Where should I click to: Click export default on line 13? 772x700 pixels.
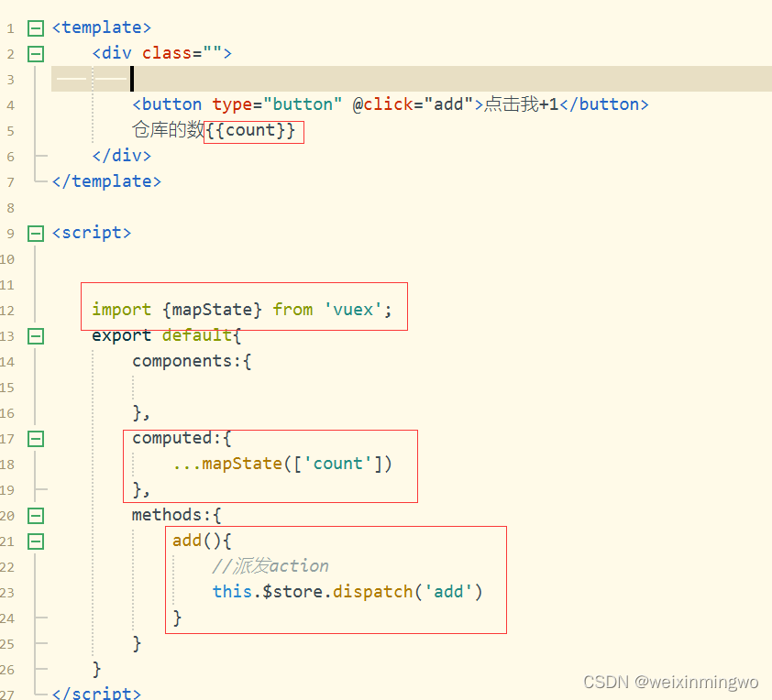click(x=166, y=335)
